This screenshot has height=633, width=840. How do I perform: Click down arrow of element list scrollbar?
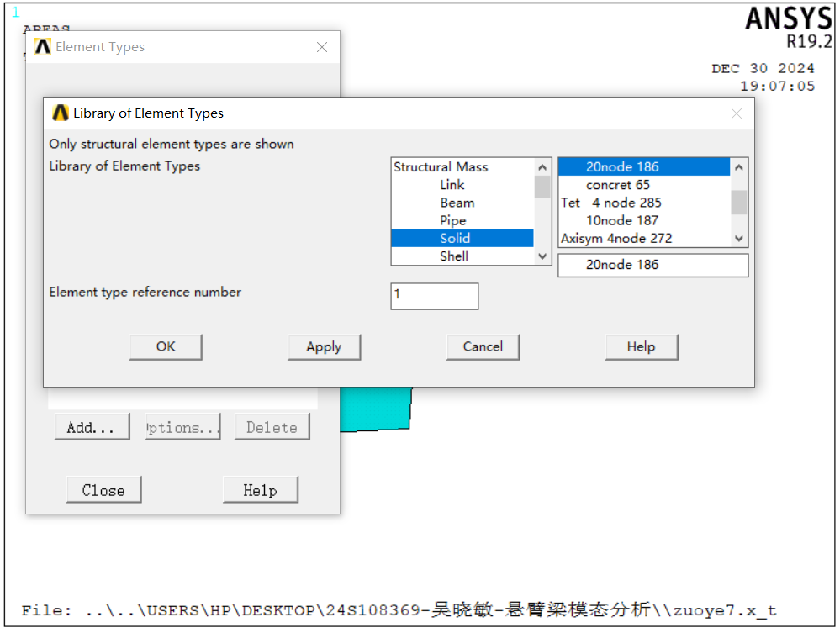click(739, 238)
